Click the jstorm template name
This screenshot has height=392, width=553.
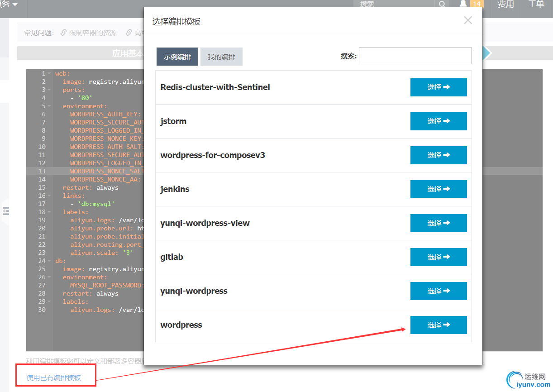coord(173,121)
